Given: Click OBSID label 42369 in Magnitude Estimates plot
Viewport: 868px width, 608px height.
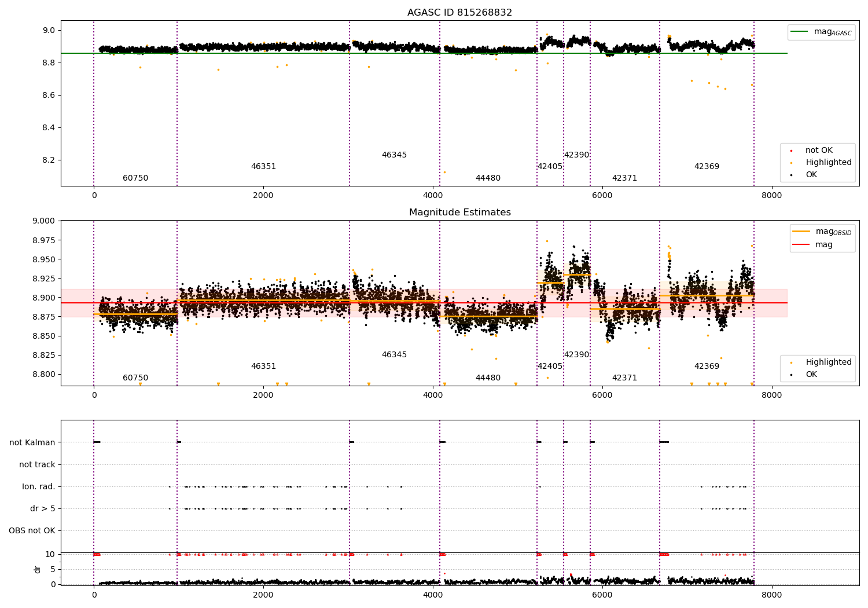Looking at the screenshot, I should click(707, 367).
